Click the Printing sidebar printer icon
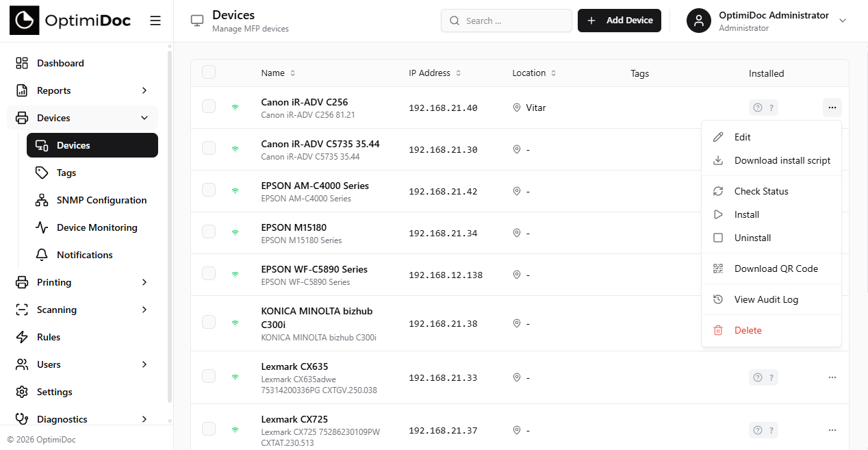This screenshot has height=450, width=868. [x=22, y=282]
